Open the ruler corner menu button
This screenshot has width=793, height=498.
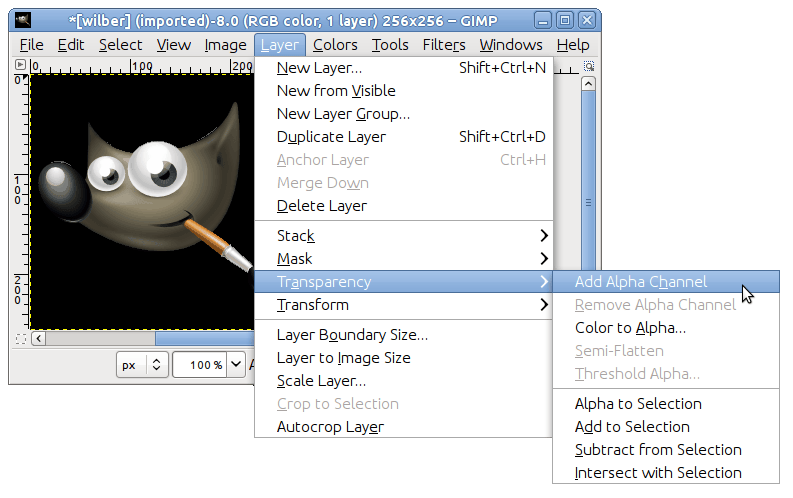(20, 65)
